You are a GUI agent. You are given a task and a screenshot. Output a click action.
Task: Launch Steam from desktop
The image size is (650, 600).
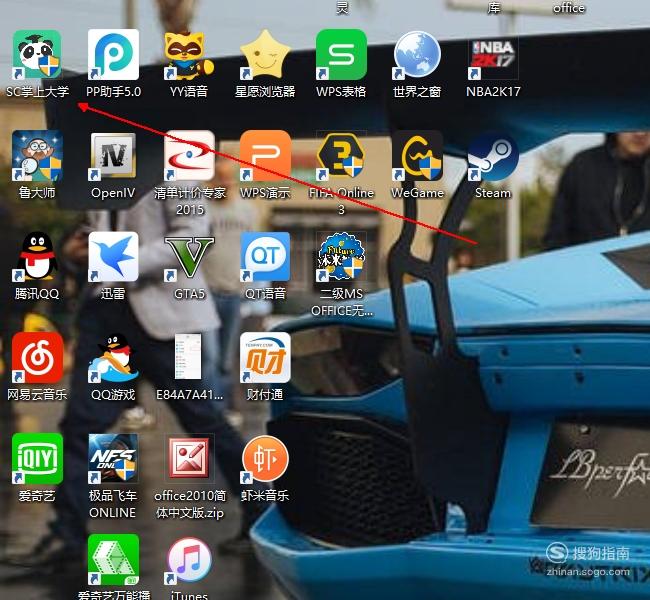[x=493, y=156]
